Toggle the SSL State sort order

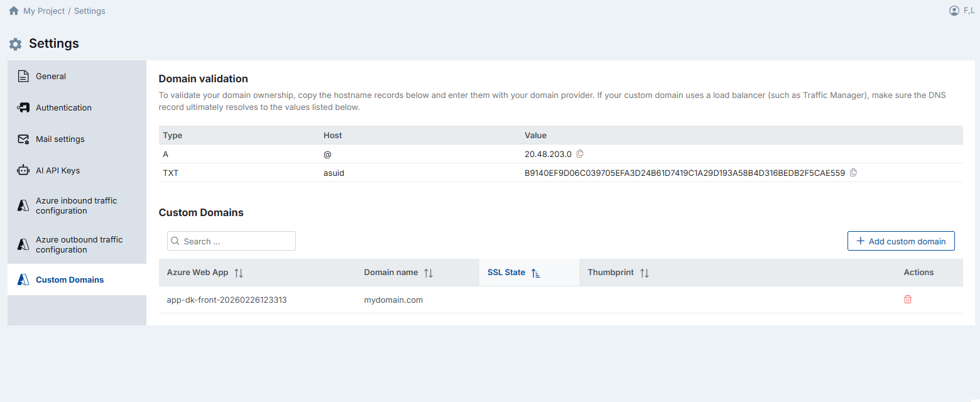click(535, 273)
